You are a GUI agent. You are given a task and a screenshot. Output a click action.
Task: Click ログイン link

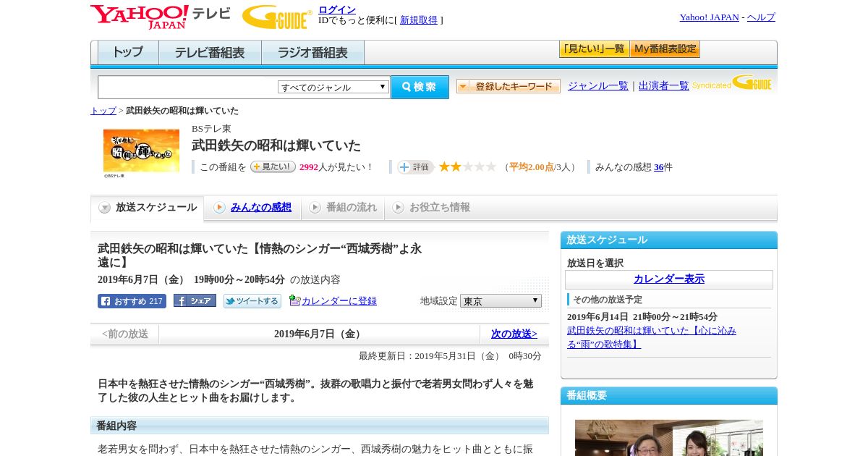point(337,9)
